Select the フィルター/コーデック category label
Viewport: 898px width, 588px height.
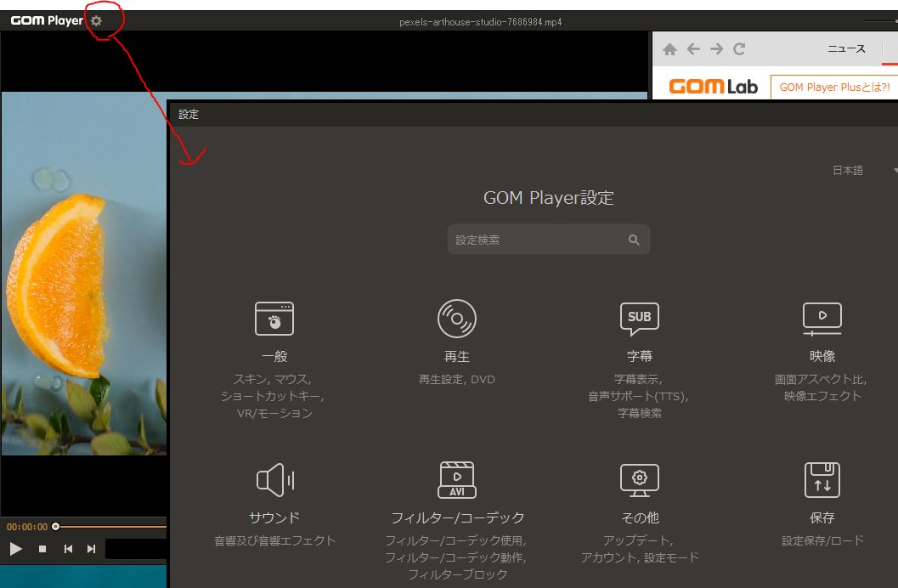(x=457, y=517)
